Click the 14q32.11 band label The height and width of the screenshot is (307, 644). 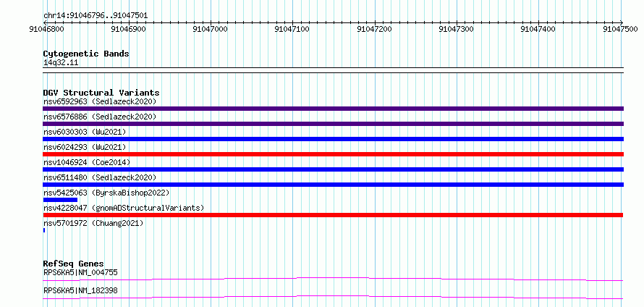point(61,63)
